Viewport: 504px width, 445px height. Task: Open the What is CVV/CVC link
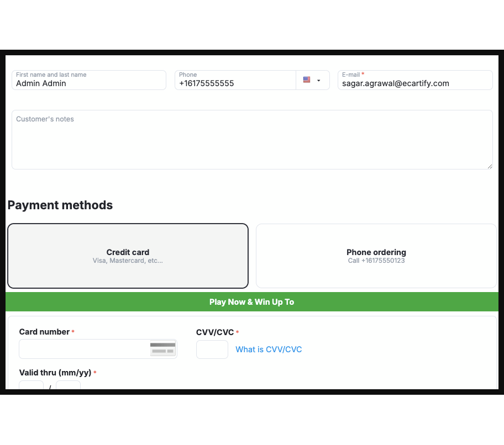tap(269, 349)
